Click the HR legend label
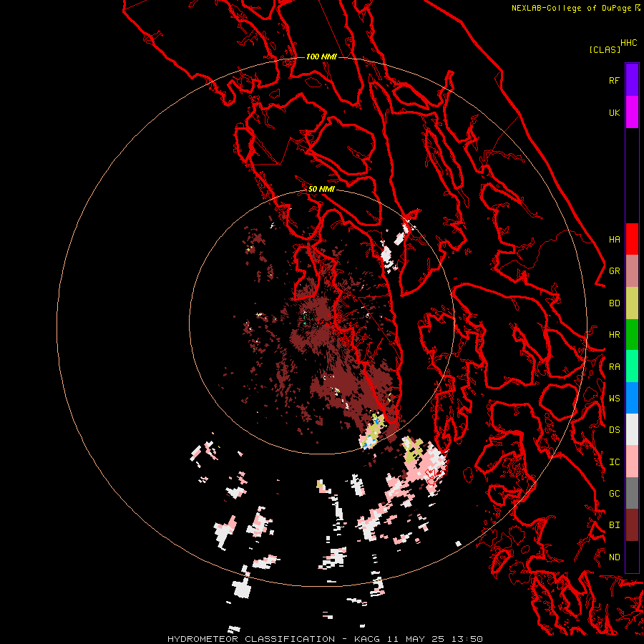 tap(614, 335)
